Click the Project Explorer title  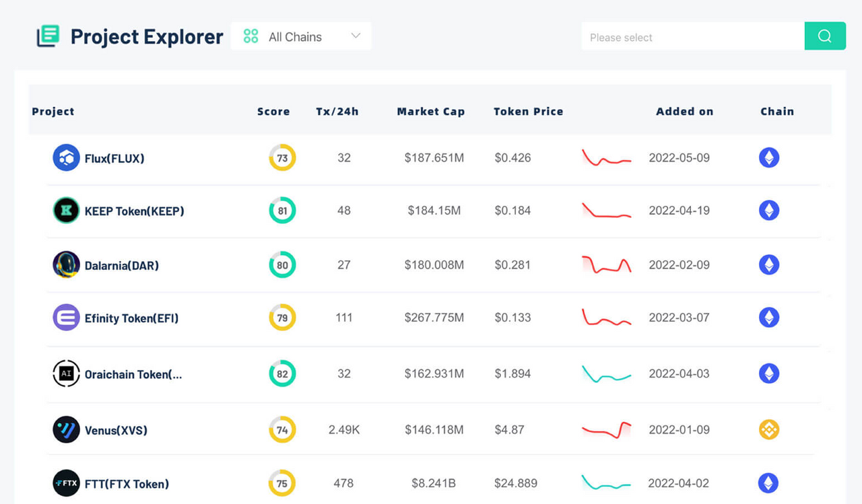(x=147, y=36)
